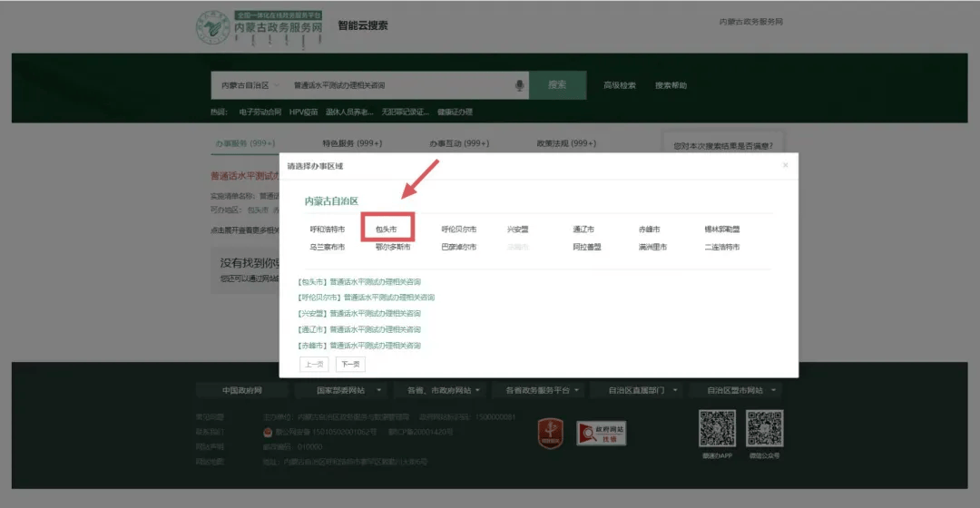980x508 pixels.
Task: Click the 政府网站找错 icon
Action: 602,433
